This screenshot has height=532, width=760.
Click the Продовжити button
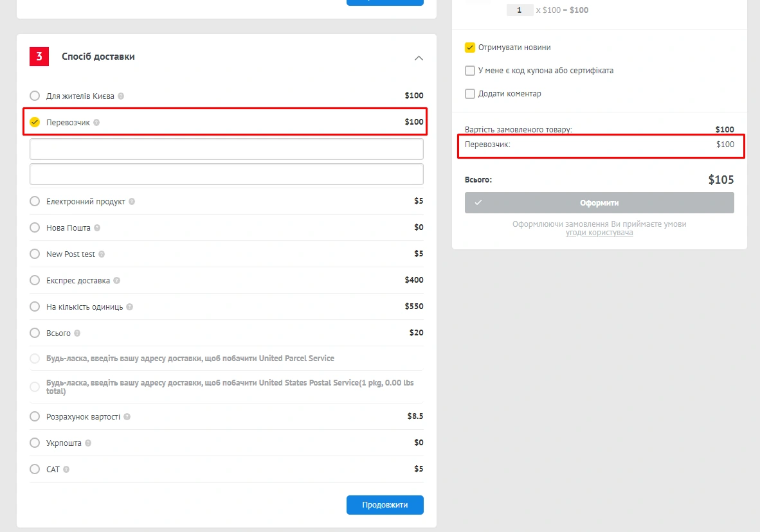pyautogui.click(x=385, y=505)
